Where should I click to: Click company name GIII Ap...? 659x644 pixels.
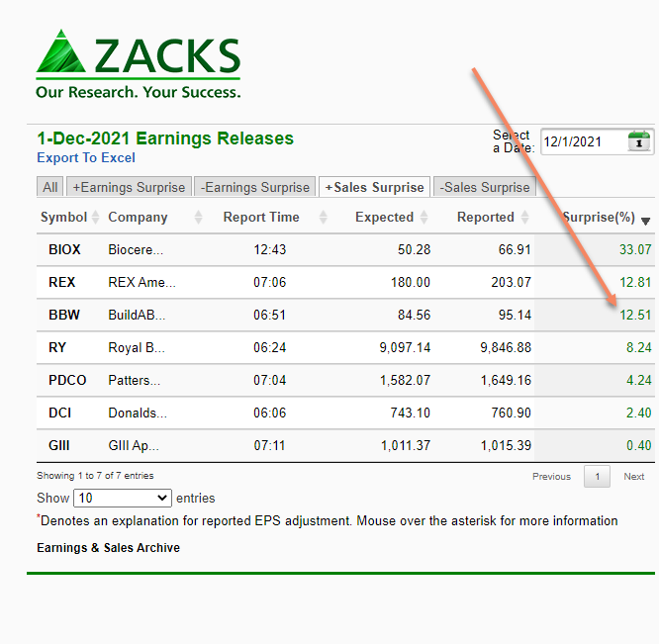134,445
